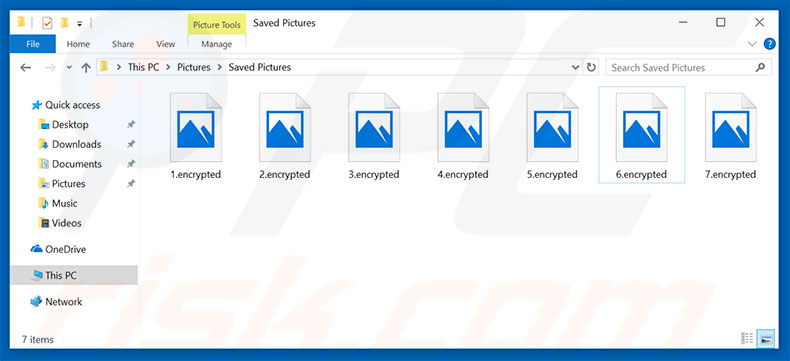Switch to Large icons view in status bar
This screenshot has height=361, width=790.
[766, 338]
